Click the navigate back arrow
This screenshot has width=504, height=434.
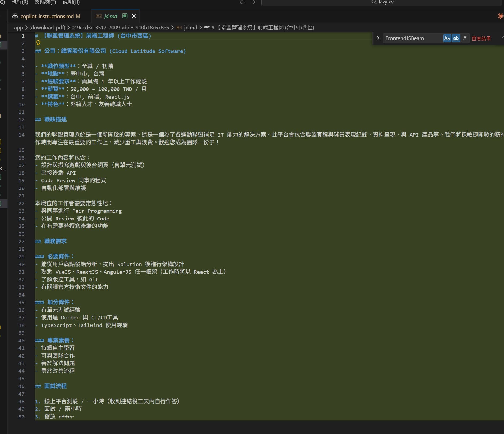[x=242, y=2]
